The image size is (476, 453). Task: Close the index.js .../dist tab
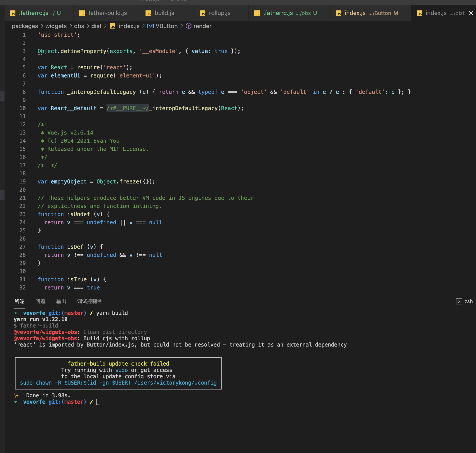(471, 13)
